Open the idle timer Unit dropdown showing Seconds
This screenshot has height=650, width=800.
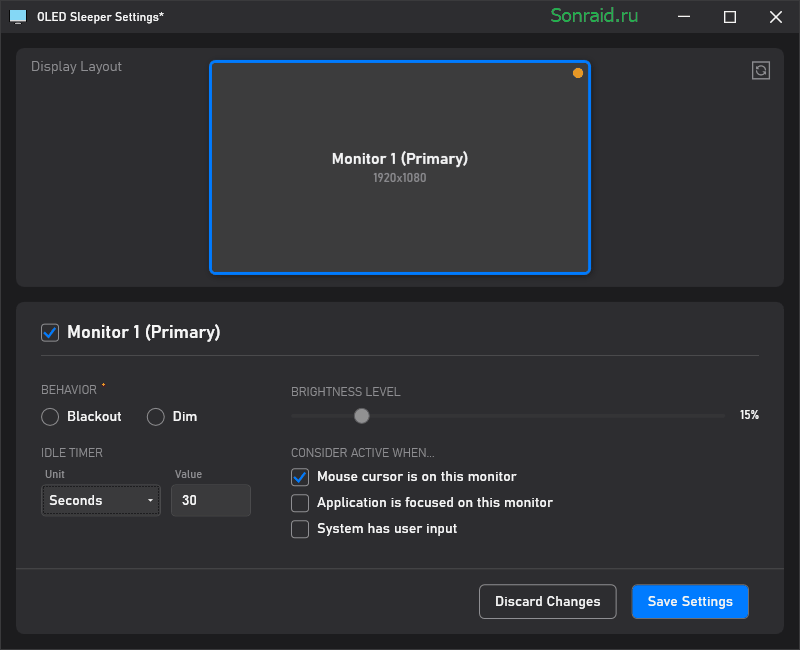(x=101, y=500)
